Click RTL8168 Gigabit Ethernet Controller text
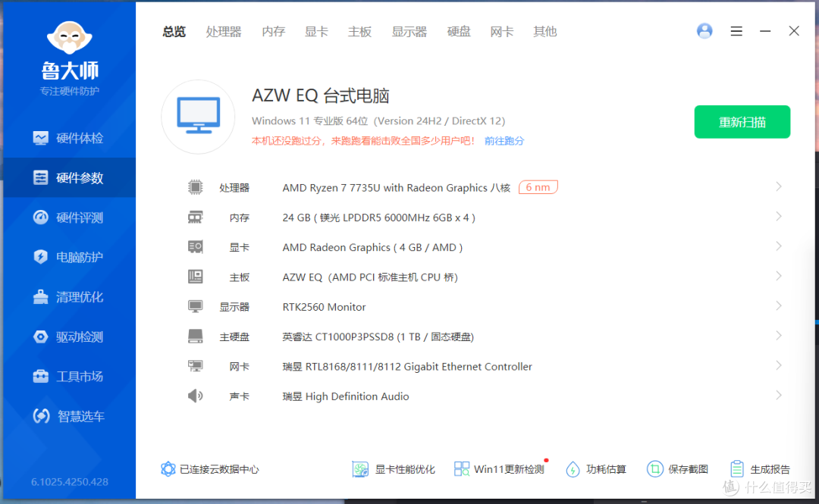This screenshot has height=504, width=819. [x=407, y=367]
